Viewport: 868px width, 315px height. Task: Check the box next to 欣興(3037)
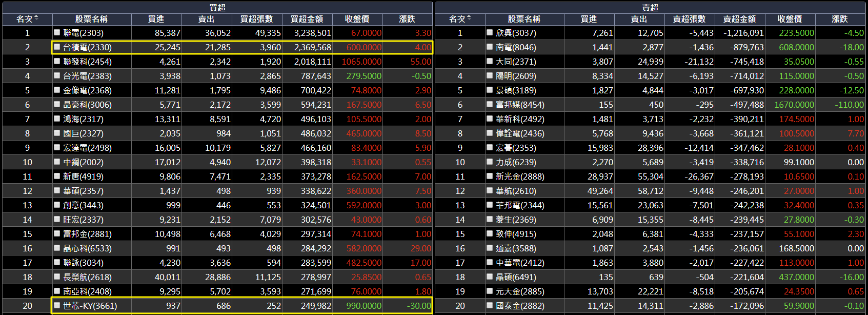[490, 32]
